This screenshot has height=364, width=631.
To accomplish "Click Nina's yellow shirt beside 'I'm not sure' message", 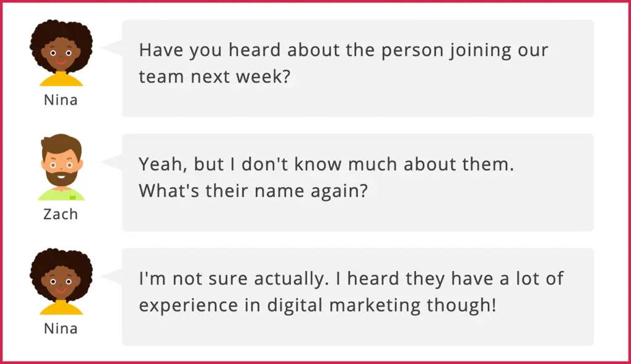I will coord(61,308).
